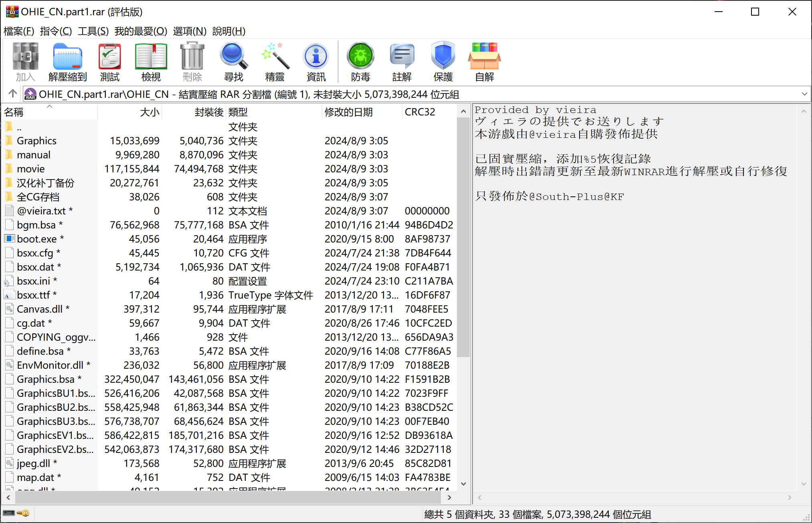Open the 指令(C) menu
Screen dimensions: 812x523
(56, 31)
